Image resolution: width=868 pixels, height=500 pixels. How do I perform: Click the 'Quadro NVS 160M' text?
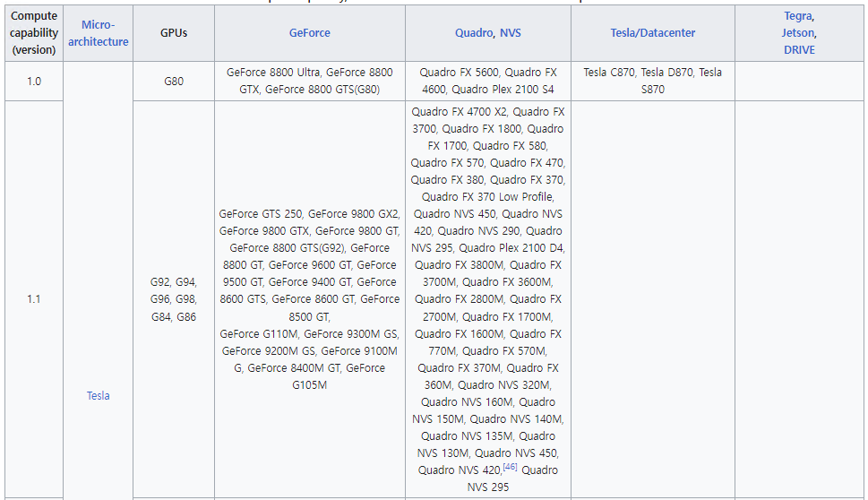(x=467, y=402)
